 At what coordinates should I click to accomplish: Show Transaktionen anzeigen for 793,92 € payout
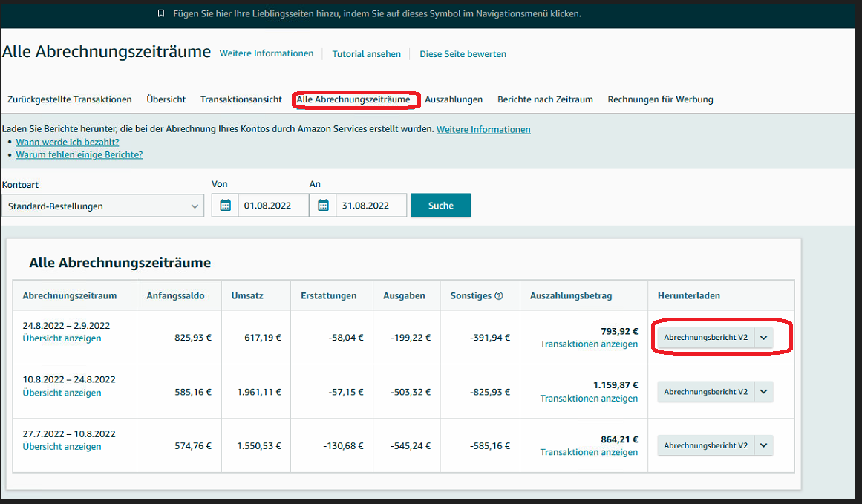589,344
